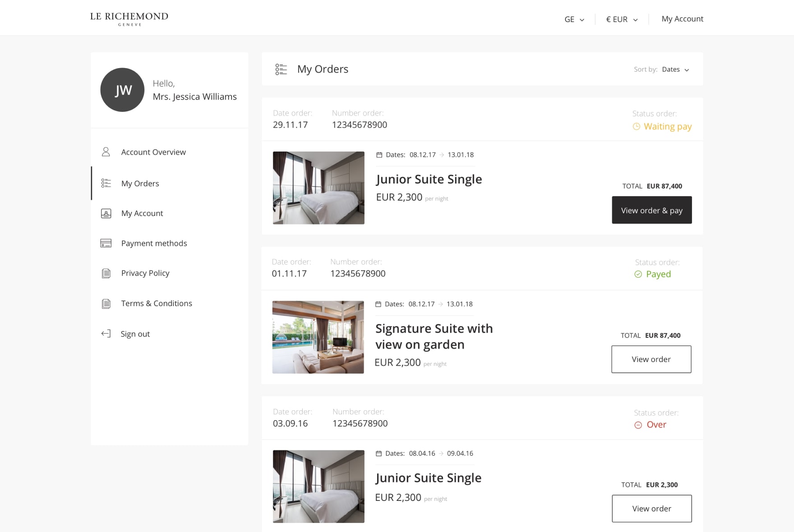Click the My Orders list icon in header

pos(281,69)
